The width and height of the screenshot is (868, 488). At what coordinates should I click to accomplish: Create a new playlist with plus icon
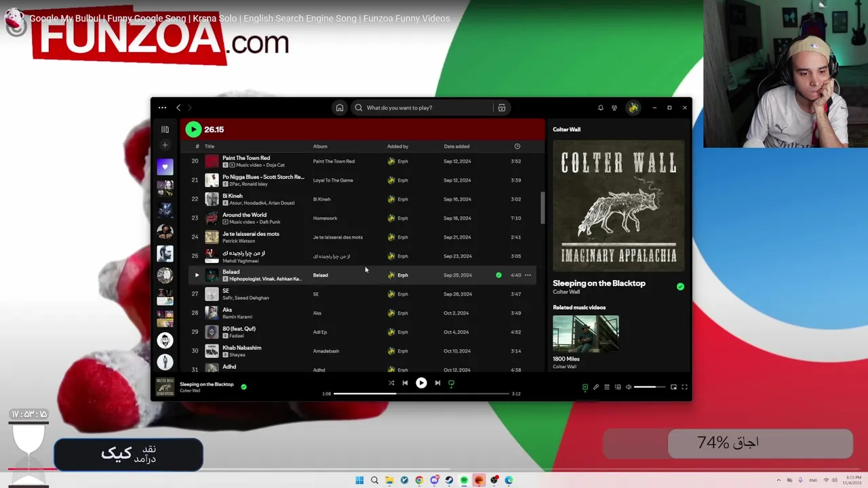point(165,145)
